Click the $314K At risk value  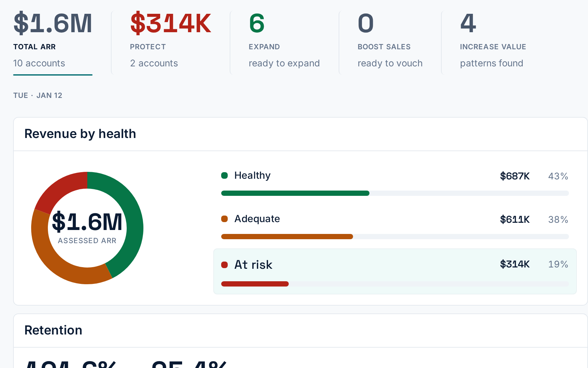(515, 264)
